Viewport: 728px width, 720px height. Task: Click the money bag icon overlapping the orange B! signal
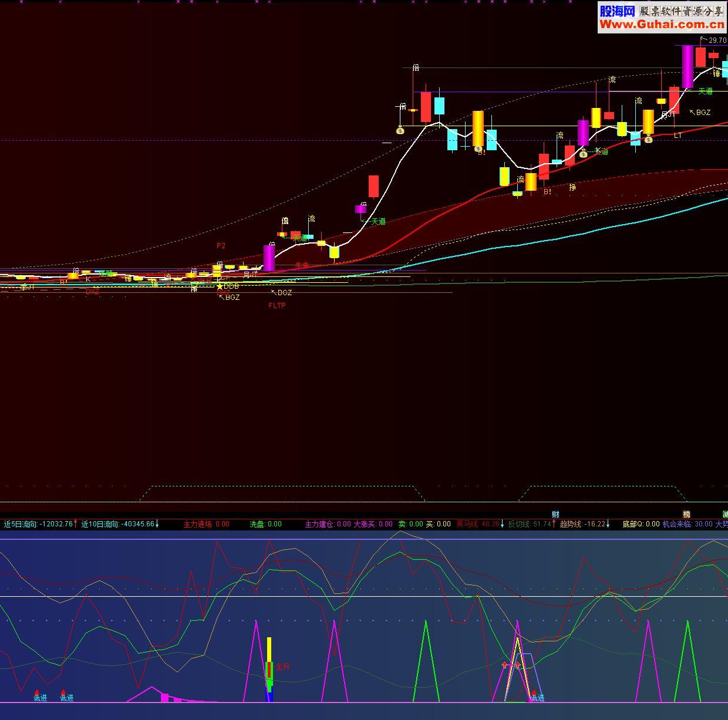tap(480, 148)
